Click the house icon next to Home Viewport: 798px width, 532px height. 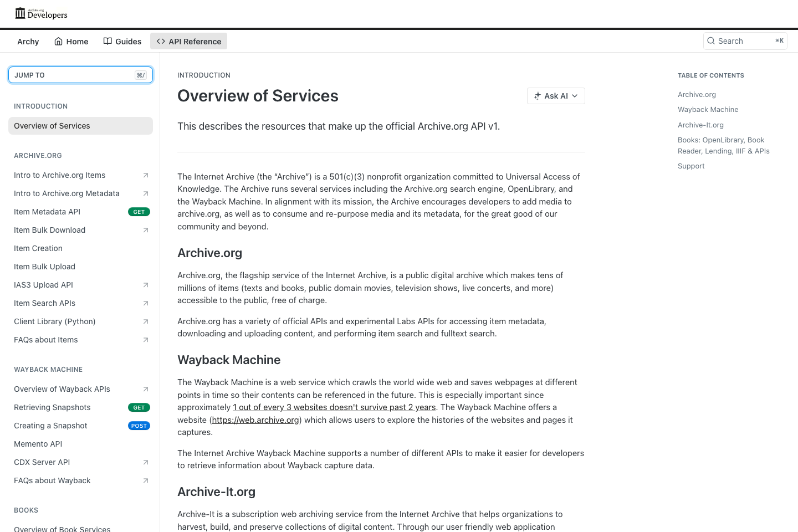[x=57, y=41]
